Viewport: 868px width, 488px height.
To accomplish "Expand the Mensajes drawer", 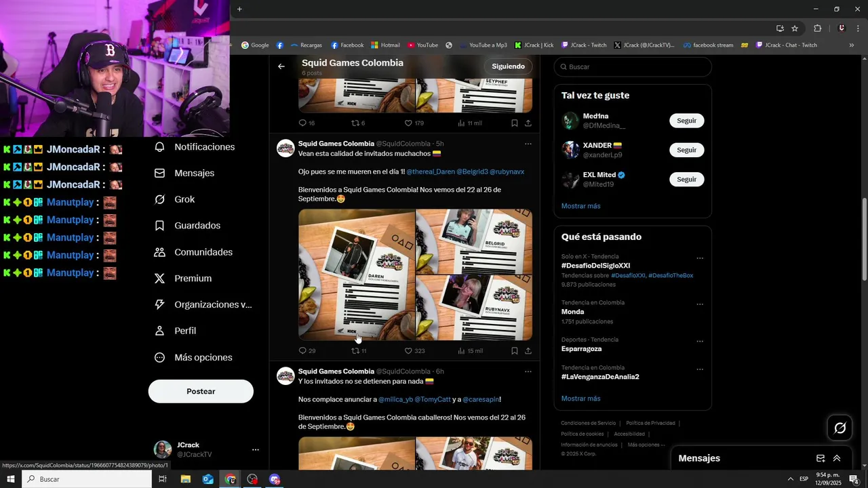I will [x=837, y=458].
